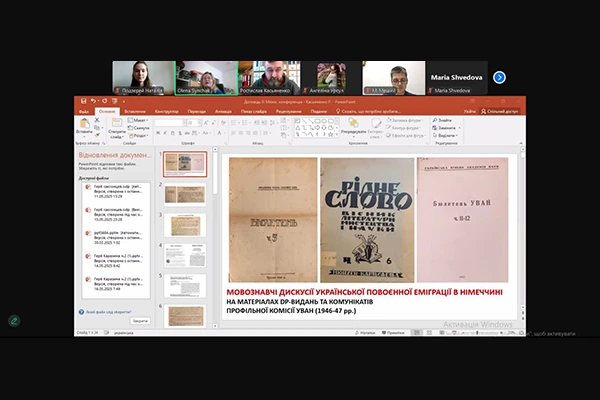Open Ефекти для фігур dropdown
600x400 pixels.
(406, 136)
